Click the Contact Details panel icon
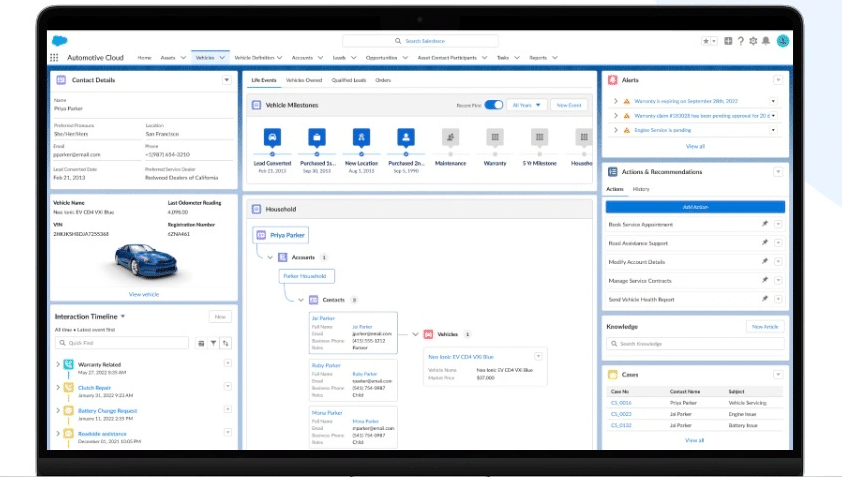 [x=61, y=80]
